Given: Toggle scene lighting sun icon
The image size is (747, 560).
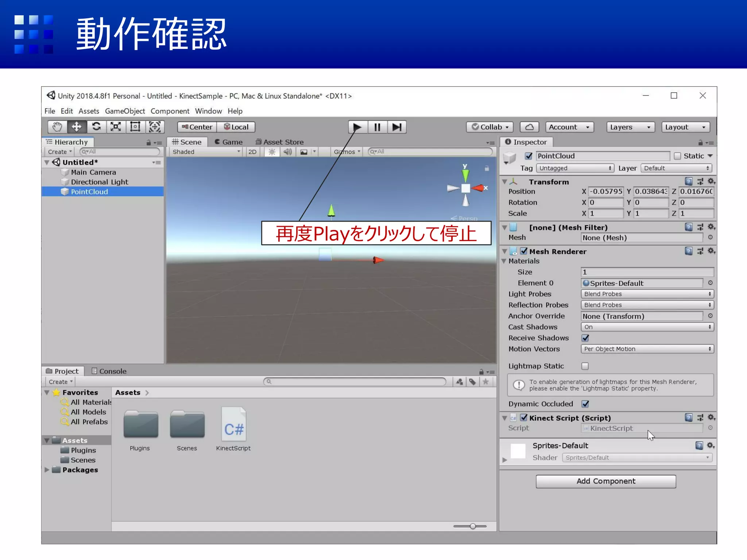Looking at the screenshot, I should click(272, 152).
